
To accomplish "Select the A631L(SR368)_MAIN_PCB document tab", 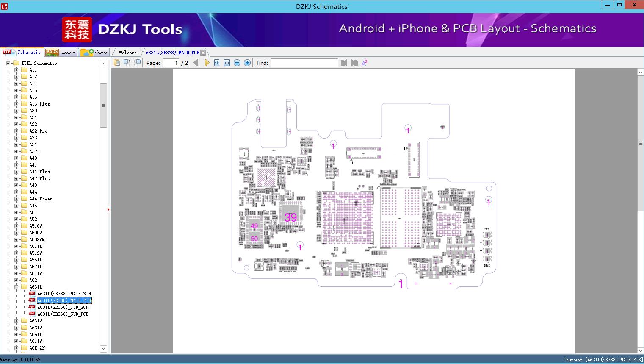I will coord(172,53).
